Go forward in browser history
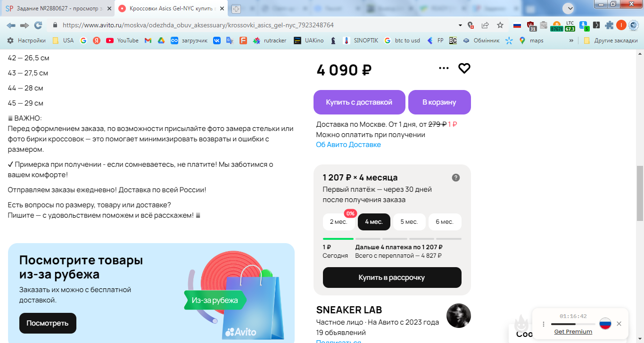This screenshot has width=644, height=343. [25, 25]
